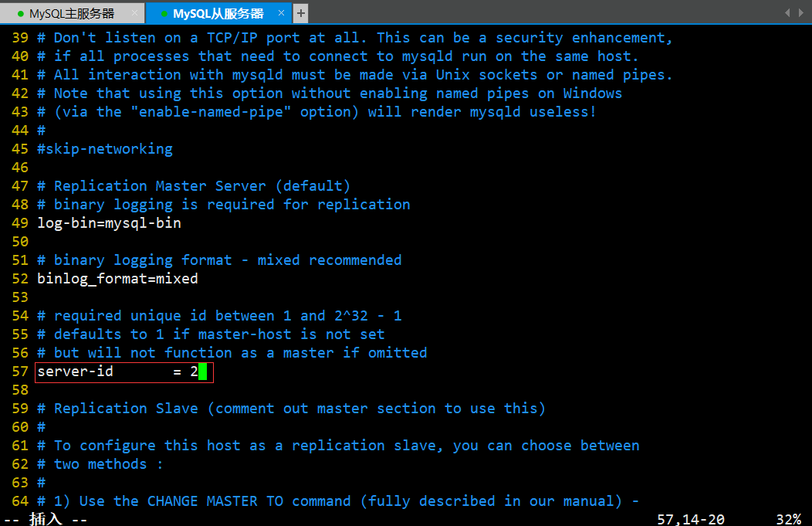Click the binlog_format=mixed setting line
This screenshot has height=526, width=812.
117,279
